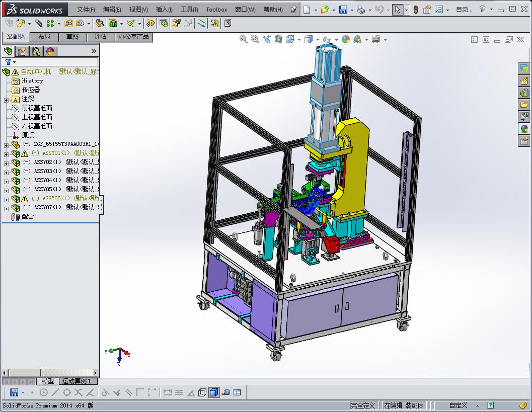
Task: Expand the 2GF_65155T3VAA003H1 component node
Action: [x=6, y=145]
